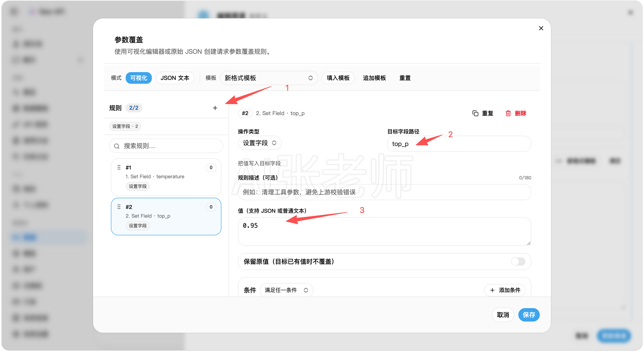Click the 规则描述 description input field
The image size is (644, 352).
point(385,192)
